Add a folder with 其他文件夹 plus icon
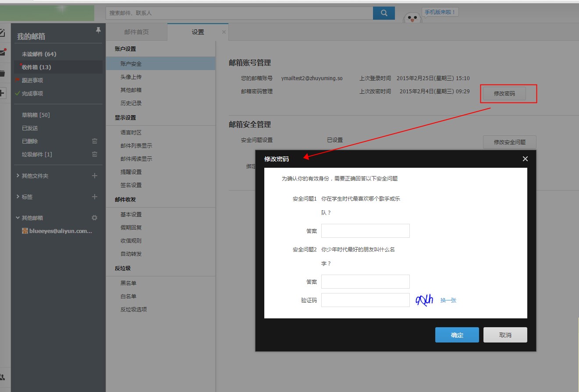This screenshot has height=392, width=579. coord(94,176)
